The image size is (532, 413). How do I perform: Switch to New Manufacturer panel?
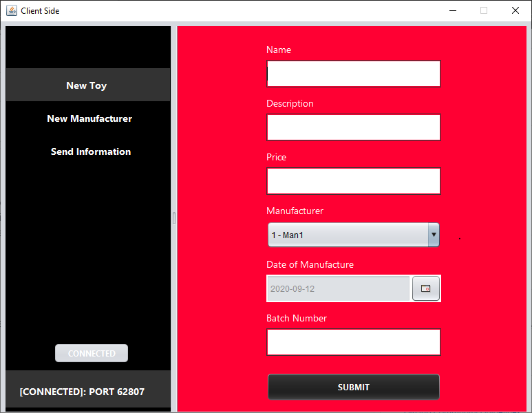pos(89,118)
